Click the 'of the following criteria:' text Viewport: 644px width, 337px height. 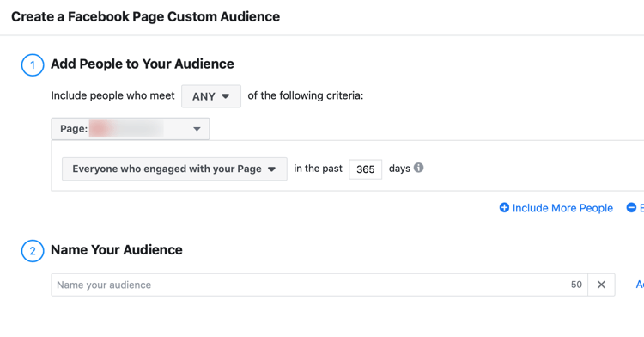306,95
